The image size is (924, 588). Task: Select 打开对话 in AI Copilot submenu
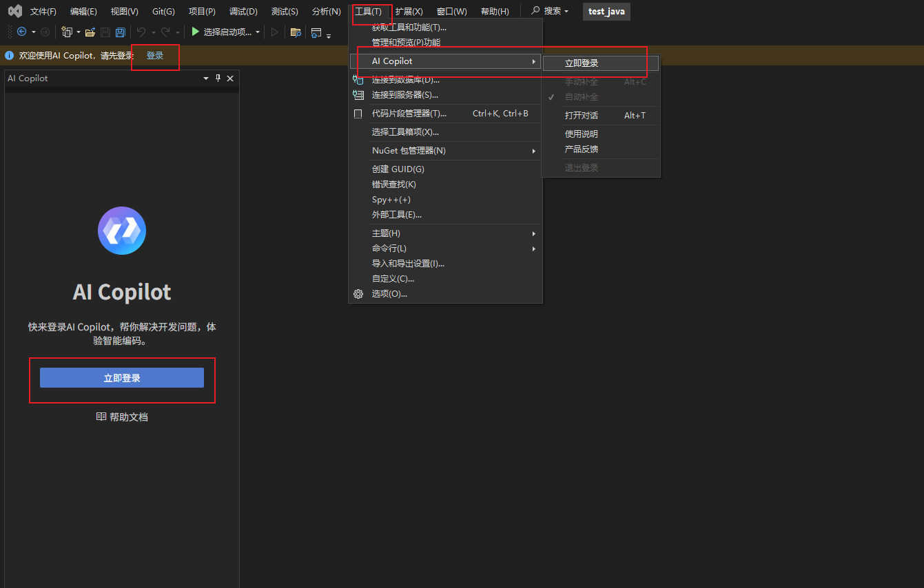click(601, 116)
